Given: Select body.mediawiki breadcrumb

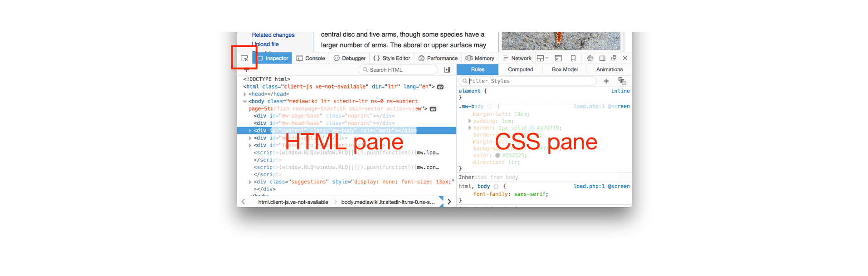Looking at the screenshot, I should tap(388, 202).
